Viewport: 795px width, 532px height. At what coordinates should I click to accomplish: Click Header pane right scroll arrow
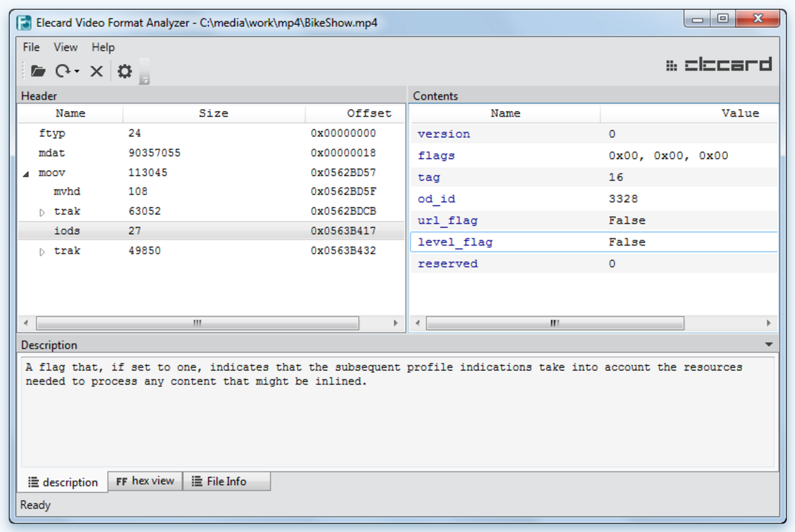coord(396,323)
